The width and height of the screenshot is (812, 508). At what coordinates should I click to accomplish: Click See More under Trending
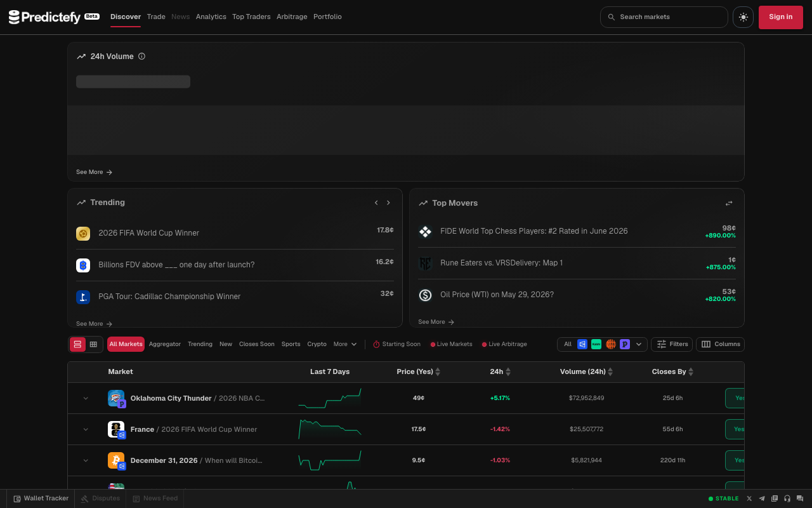pos(94,324)
